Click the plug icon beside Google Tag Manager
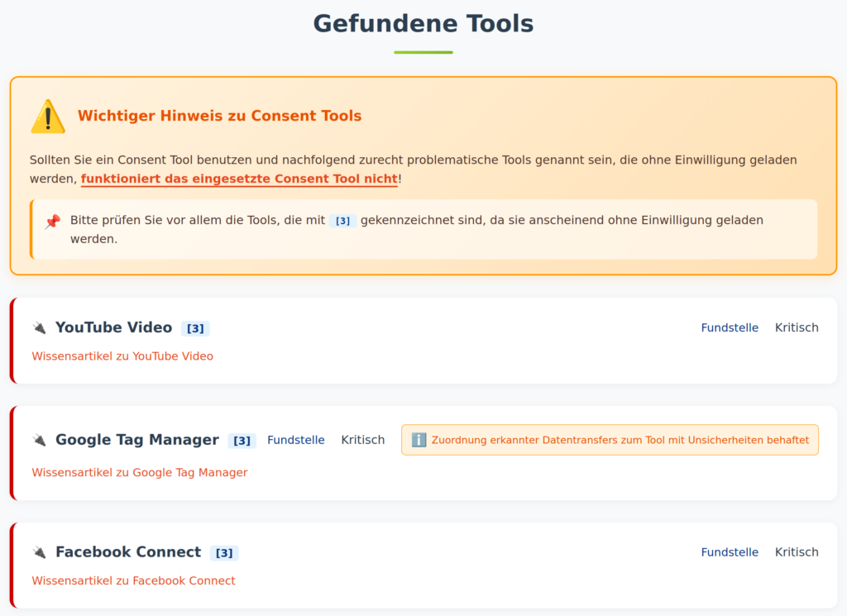847x616 pixels. (x=40, y=440)
